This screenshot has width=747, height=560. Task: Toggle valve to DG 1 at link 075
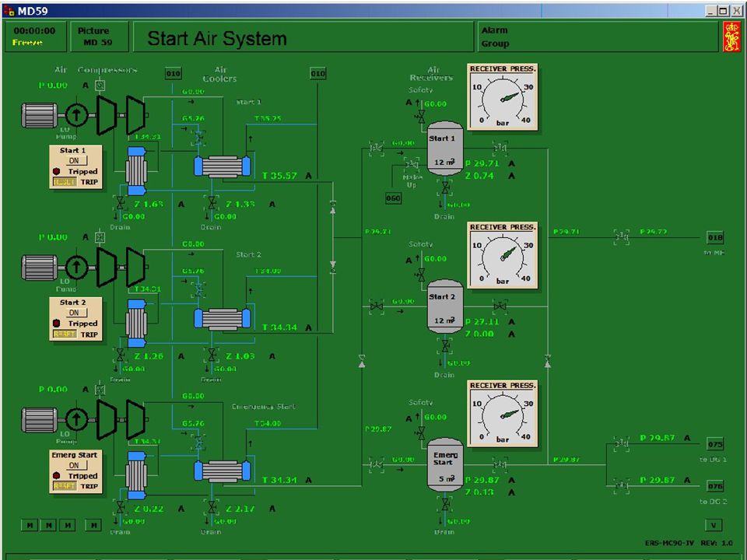pos(622,444)
